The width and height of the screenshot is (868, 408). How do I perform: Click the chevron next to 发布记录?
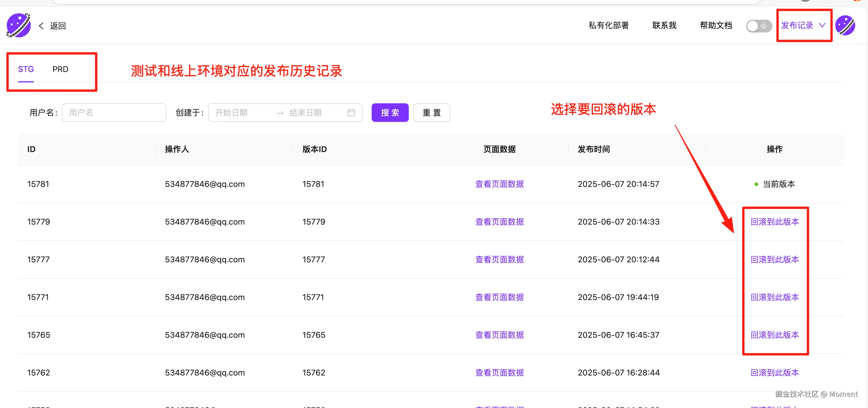(822, 25)
